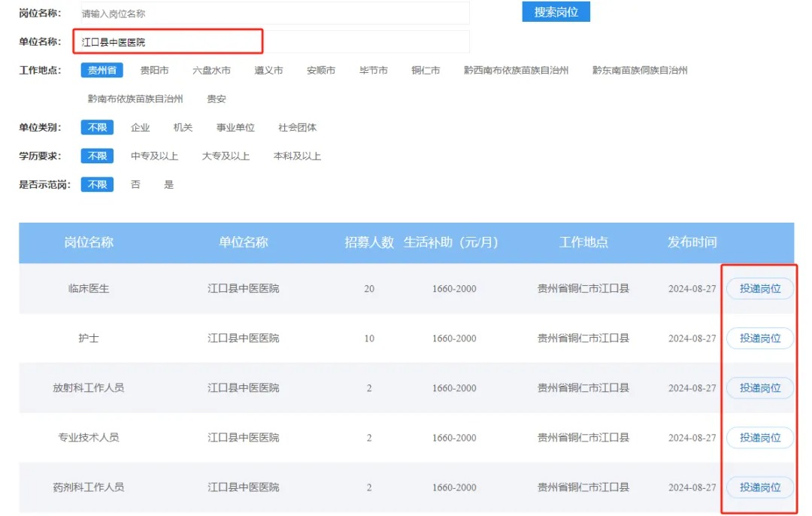Viewport: 812px width, 516px height.
Task: Apply to the 临床医生 position
Action: [760, 289]
